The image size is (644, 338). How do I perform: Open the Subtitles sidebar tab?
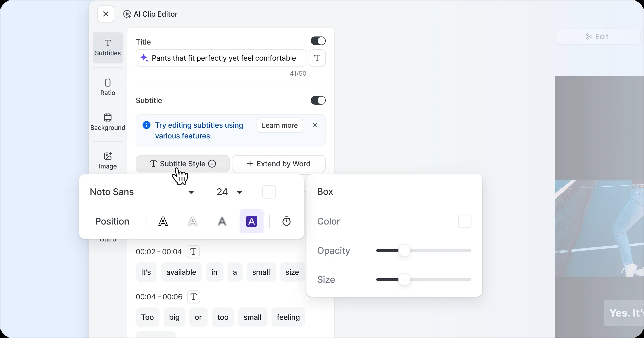click(x=108, y=48)
